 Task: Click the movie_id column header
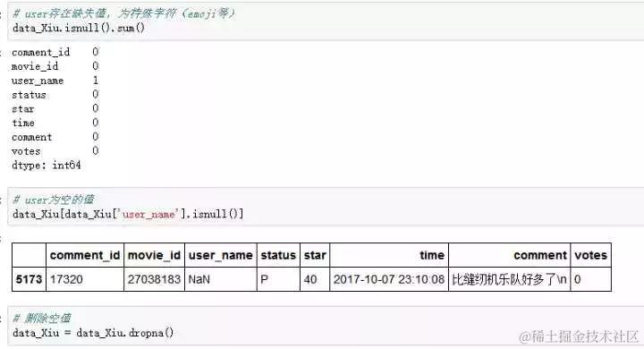[154, 255]
